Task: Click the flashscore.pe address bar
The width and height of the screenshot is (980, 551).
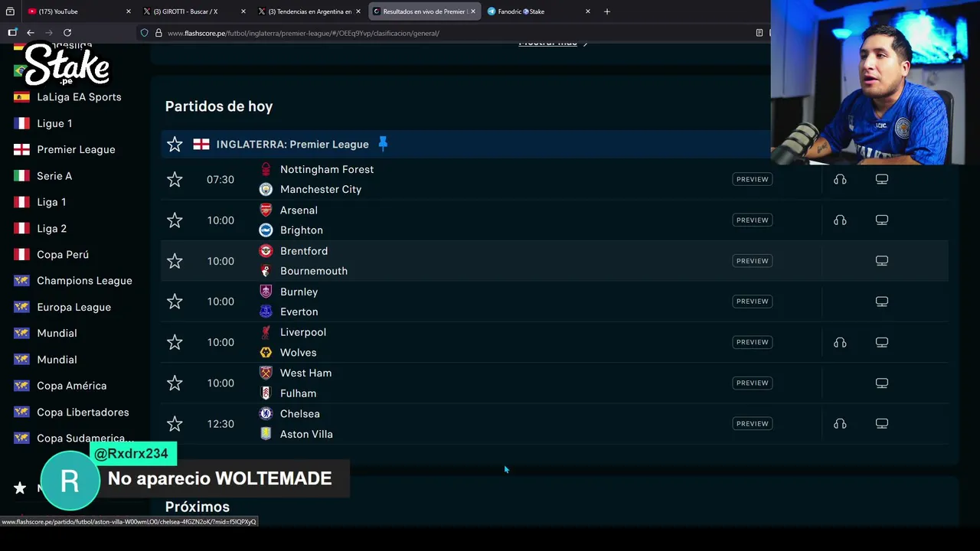Action: pyautogui.click(x=452, y=33)
